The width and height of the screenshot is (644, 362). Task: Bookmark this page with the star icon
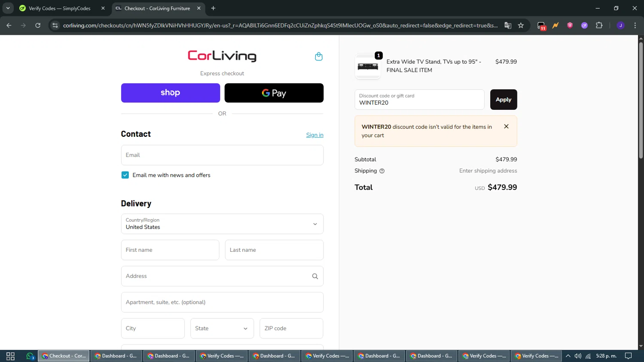(521, 25)
